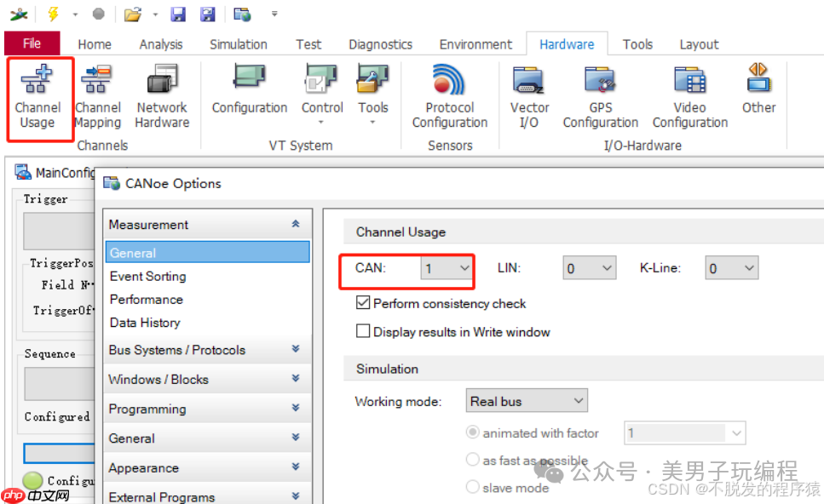Open the Channel Usage tool
This screenshot has width=824, height=504.
[37, 97]
